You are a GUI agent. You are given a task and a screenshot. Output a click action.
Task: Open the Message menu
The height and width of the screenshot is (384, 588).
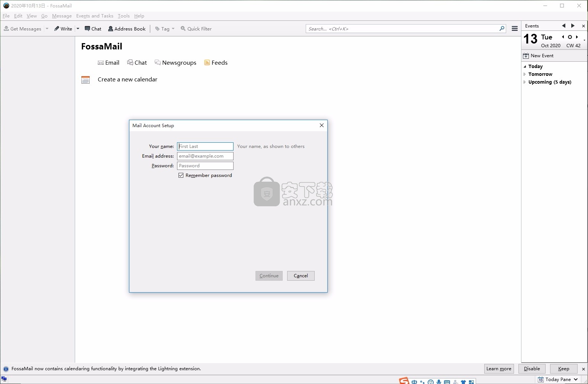tap(62, 16)
